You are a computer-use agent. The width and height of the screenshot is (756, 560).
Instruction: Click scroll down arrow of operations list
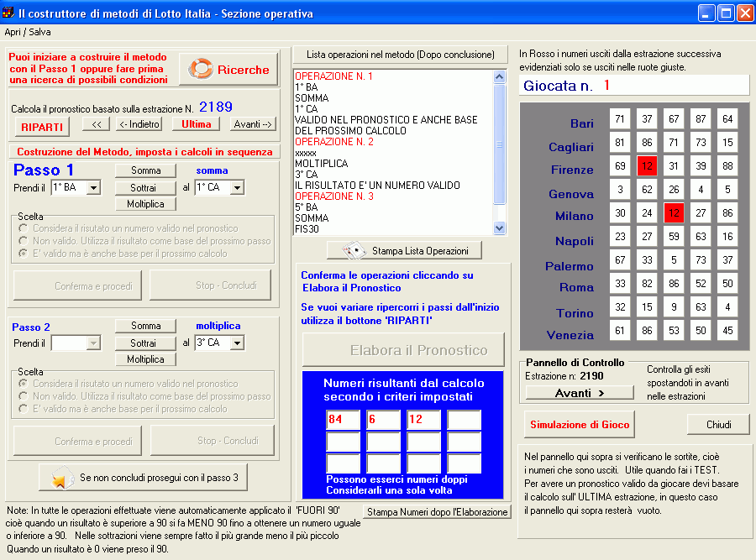click(x=500, y=228)
